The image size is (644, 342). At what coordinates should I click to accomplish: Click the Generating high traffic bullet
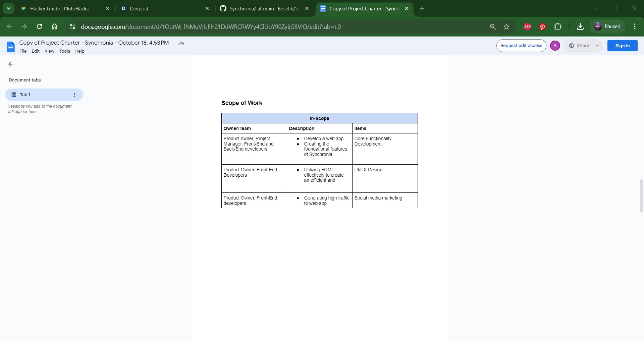pyautogui.click(x=327, y=201)
